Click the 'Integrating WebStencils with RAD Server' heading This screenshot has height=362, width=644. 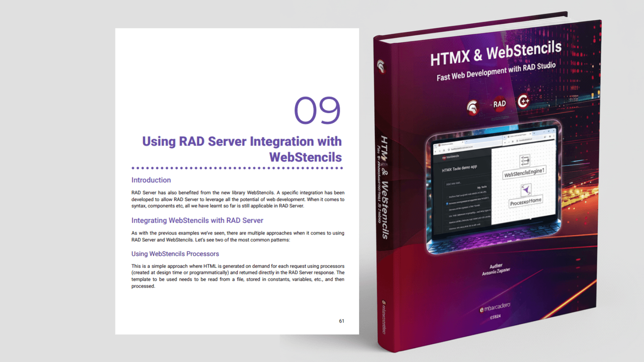(x=197, y=220)
